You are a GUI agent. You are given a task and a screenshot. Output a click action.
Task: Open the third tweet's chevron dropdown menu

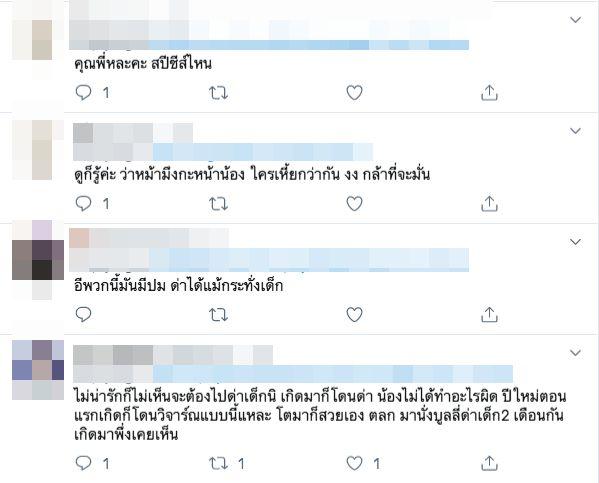coord(575,242)
